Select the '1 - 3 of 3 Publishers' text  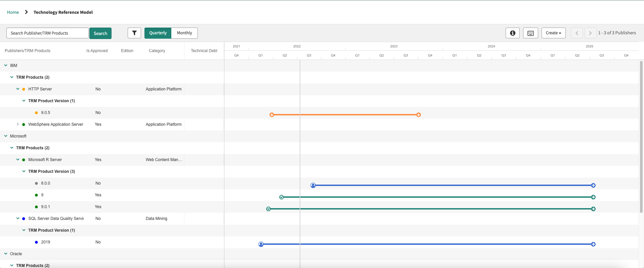tap(617, 33)
